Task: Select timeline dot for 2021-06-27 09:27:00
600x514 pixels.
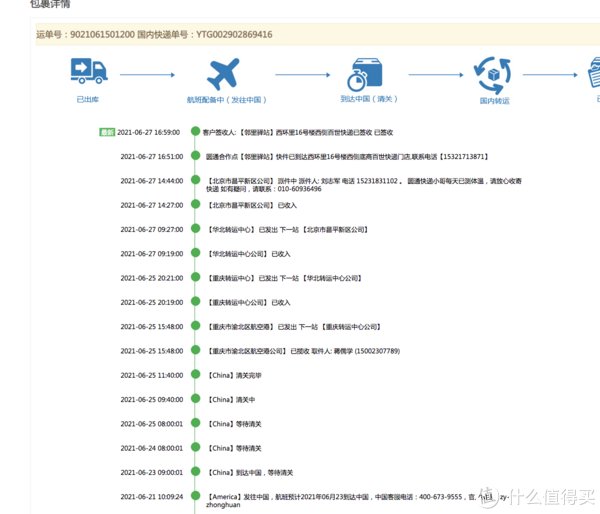Action: pyautogui.click(x=196, y=228)
